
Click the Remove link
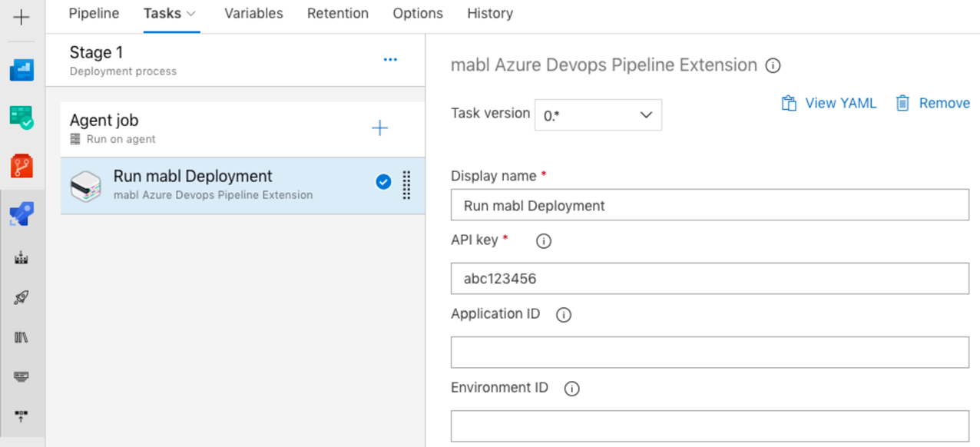(x=945, y=103)
